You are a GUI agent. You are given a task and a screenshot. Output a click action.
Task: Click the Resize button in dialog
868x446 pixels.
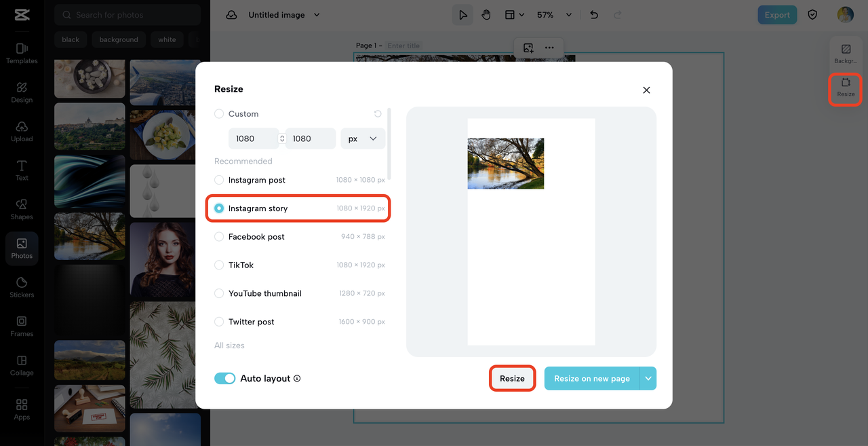coord(512,378)
